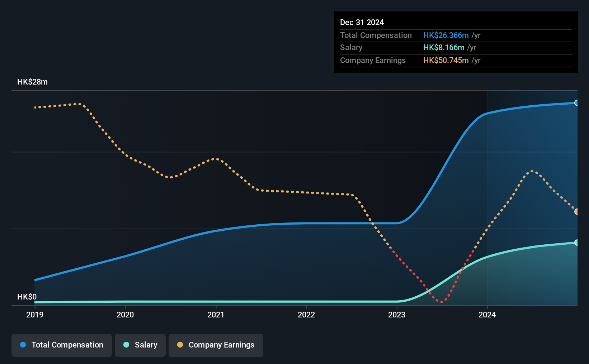
Task: Click the HK$8.166m salary value
Action: pos(444,47)
